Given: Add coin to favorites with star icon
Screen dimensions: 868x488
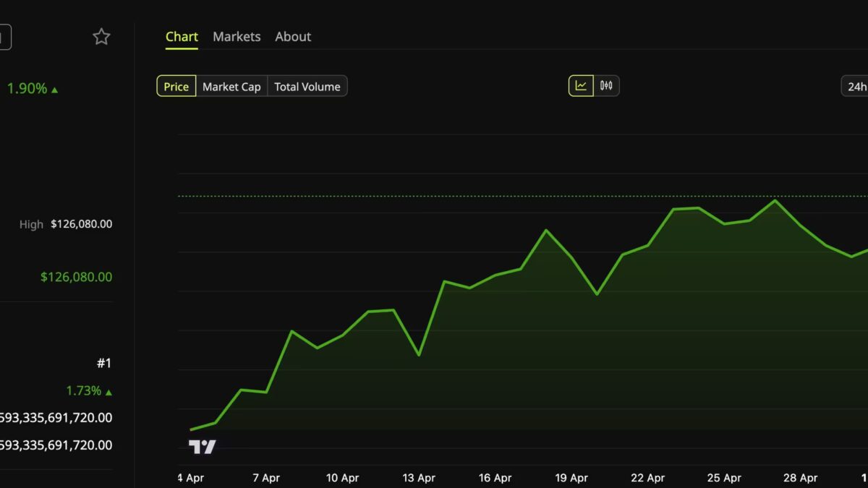Looking at the screenshot, I should point(101,37).
